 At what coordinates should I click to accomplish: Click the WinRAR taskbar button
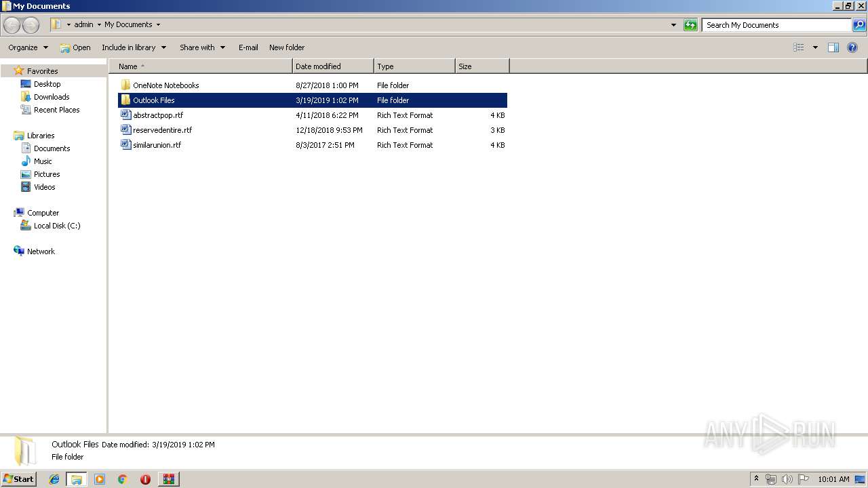(x=168, y=479)
